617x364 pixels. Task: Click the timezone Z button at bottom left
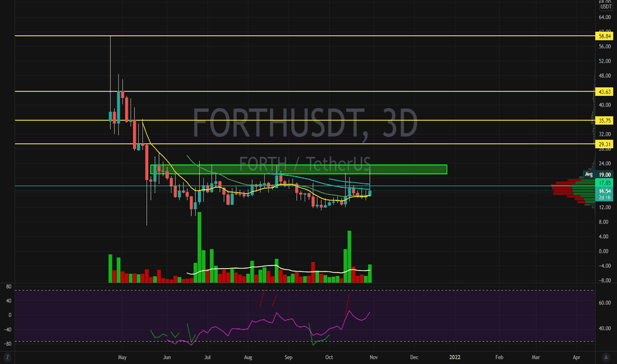pyautogui.click(x=7, y=357)
